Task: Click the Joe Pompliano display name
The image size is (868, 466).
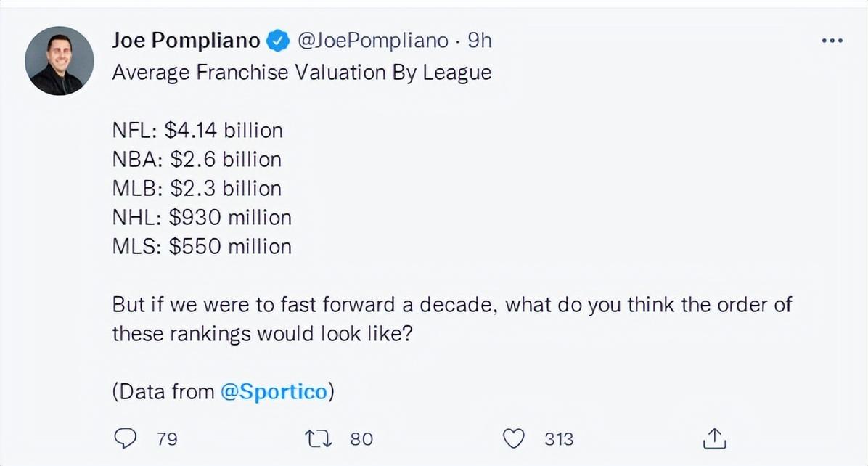Action: [186, 41]
